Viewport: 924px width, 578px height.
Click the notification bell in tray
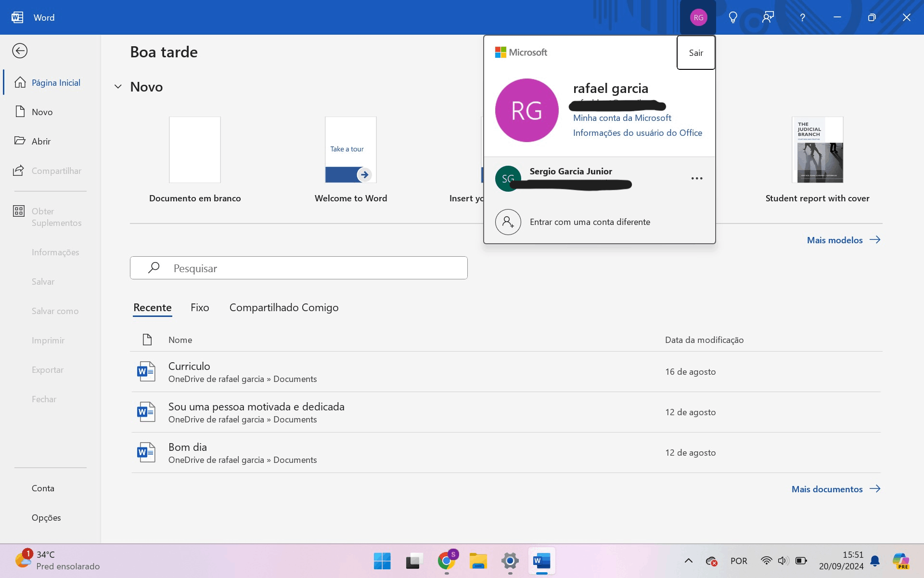coord(875,561)
